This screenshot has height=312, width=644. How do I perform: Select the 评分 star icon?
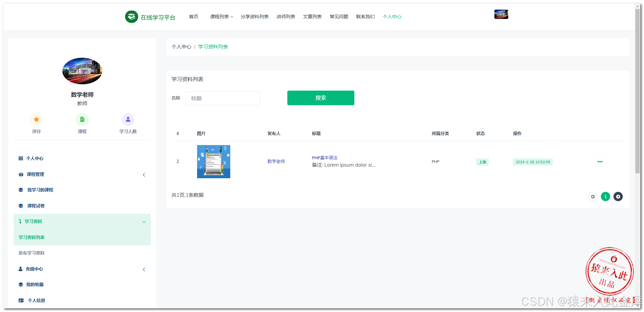click(x=36, y=119)
